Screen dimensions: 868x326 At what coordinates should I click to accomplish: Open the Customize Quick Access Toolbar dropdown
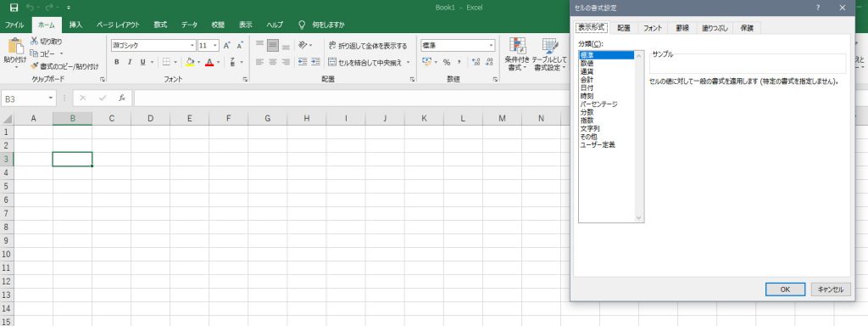click(68, 8)
